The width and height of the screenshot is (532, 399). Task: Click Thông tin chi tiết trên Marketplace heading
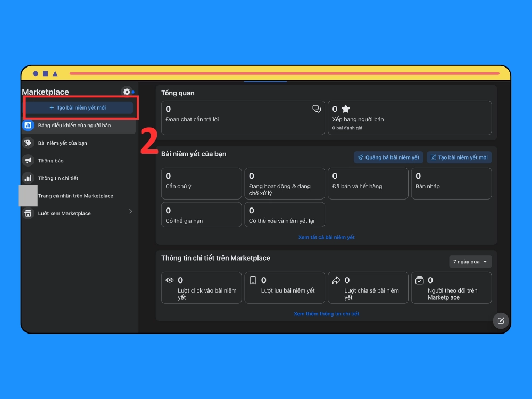[216, 258]
